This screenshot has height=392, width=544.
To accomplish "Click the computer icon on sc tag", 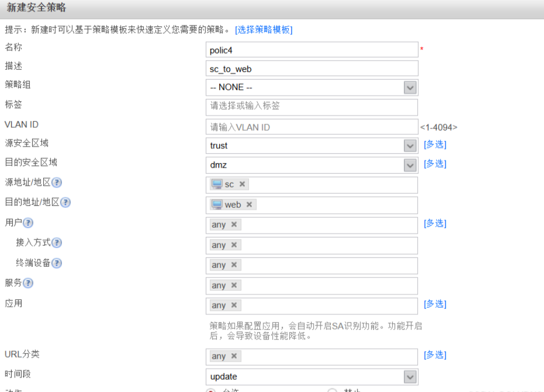I will coord(217,184).
